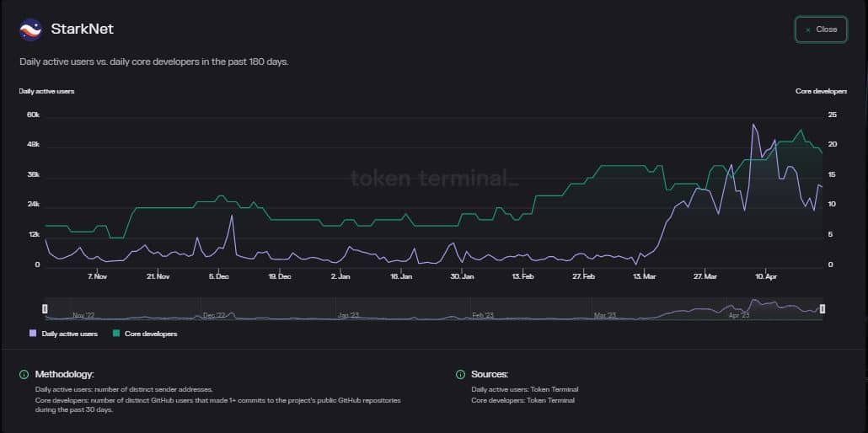Click the distinct GitHub users methodology line
This screenshot has width=868, height=433.
click(x=217, y=404)
